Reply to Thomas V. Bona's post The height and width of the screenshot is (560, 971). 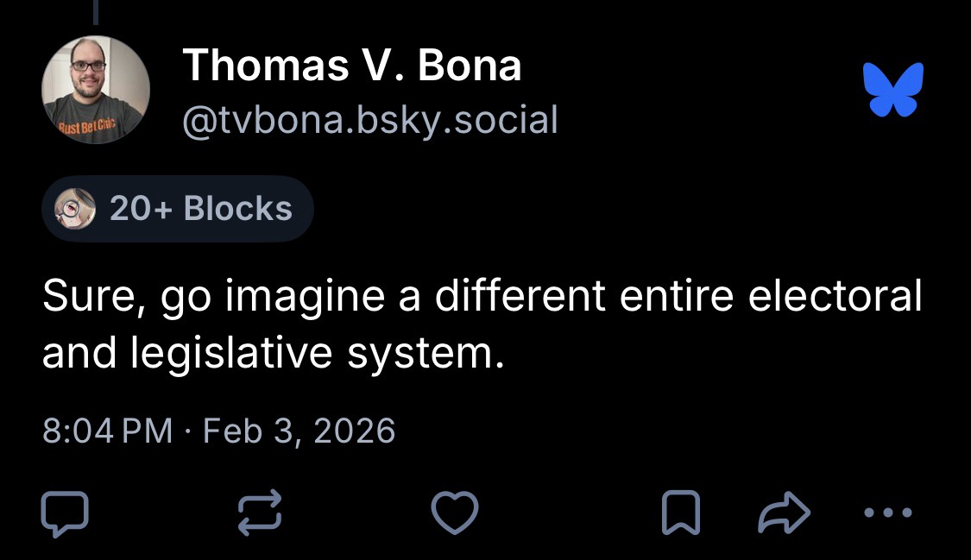tap(65, 513)
